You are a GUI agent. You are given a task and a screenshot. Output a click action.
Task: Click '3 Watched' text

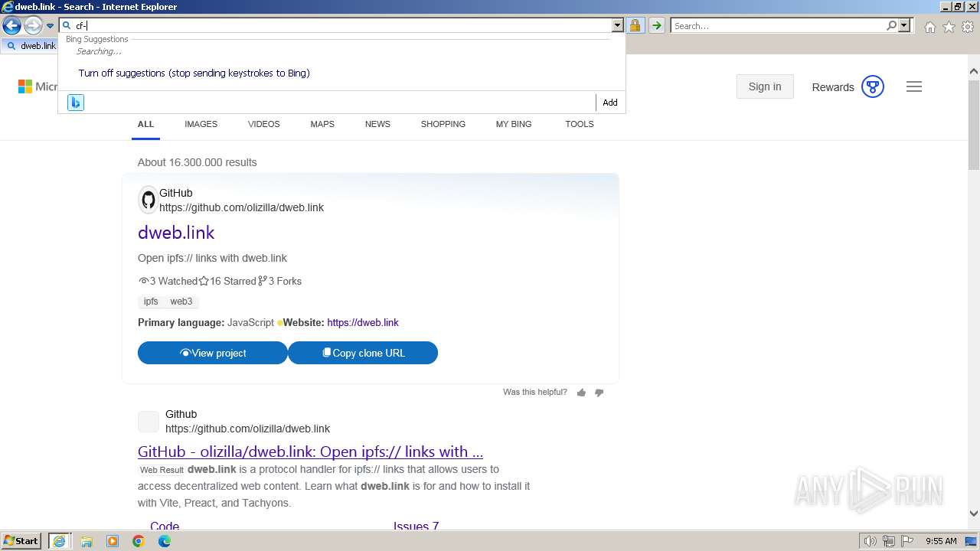(x=174, y=281)
